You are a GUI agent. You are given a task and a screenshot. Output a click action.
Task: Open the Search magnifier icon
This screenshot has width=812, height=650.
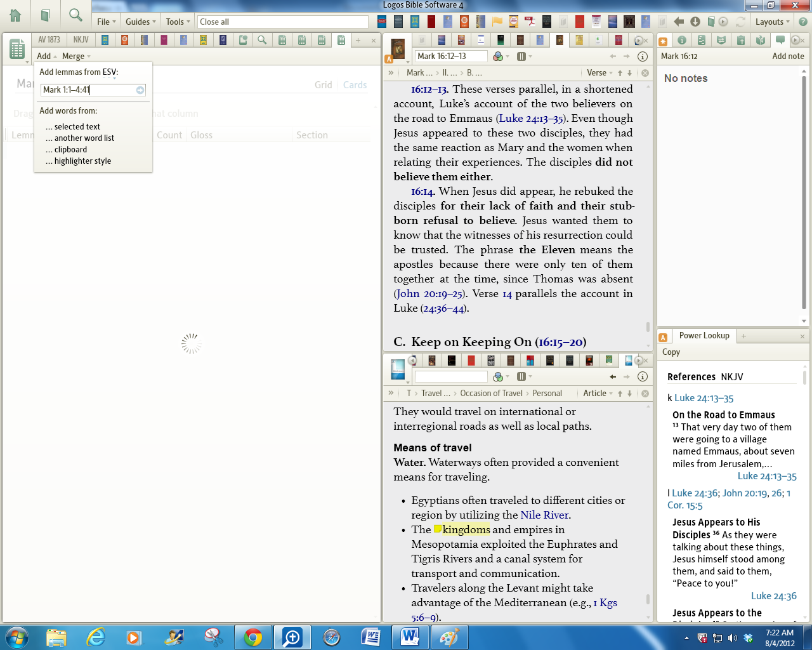tap(75, 15)
